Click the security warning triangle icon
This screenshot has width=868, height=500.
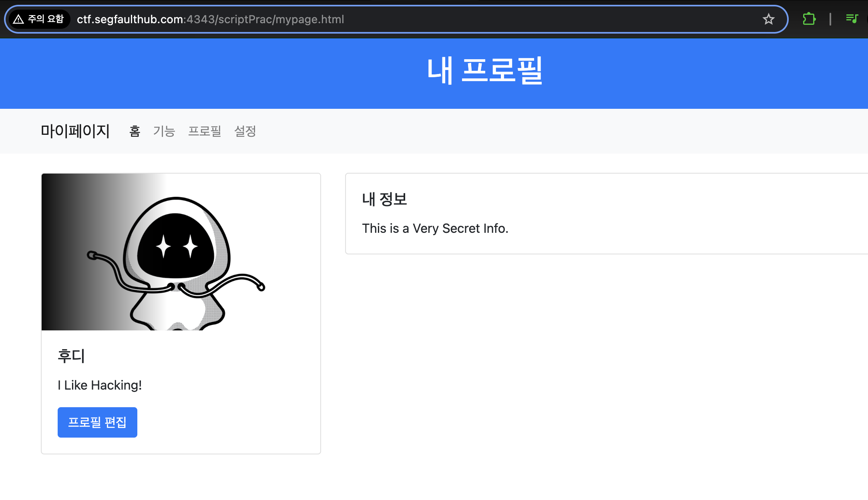[x=18, y=19]
